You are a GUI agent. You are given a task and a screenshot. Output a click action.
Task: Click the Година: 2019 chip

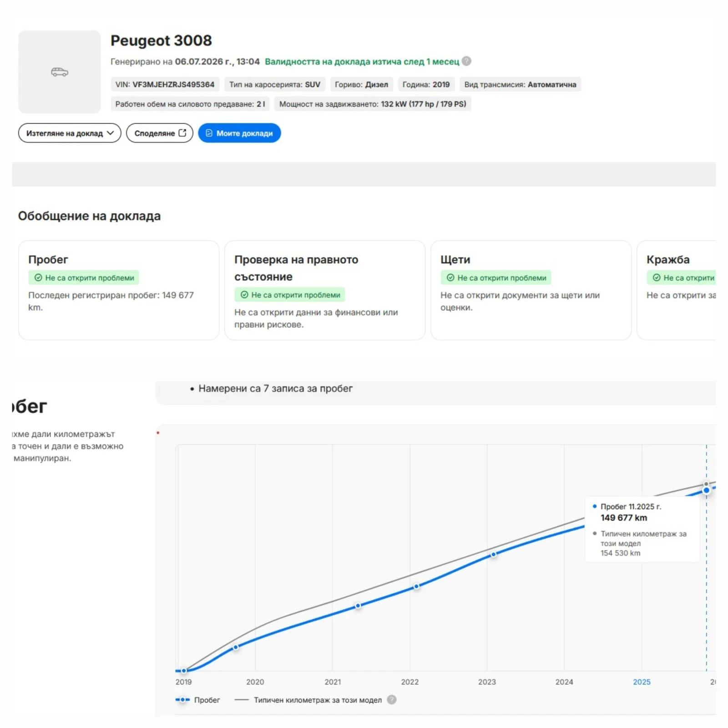pos(426,84)
